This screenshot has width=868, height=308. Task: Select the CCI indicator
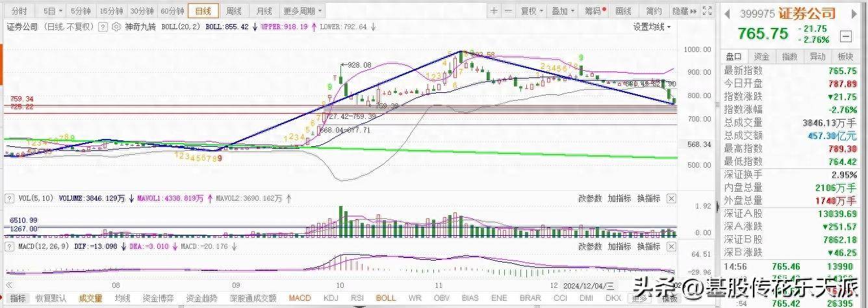coord(561,298)
